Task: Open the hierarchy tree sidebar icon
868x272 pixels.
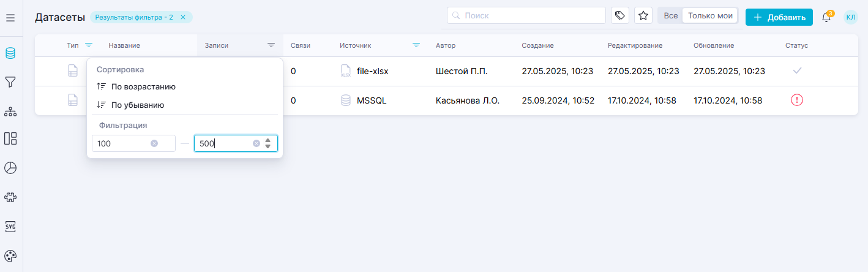Action: point(10,111)
